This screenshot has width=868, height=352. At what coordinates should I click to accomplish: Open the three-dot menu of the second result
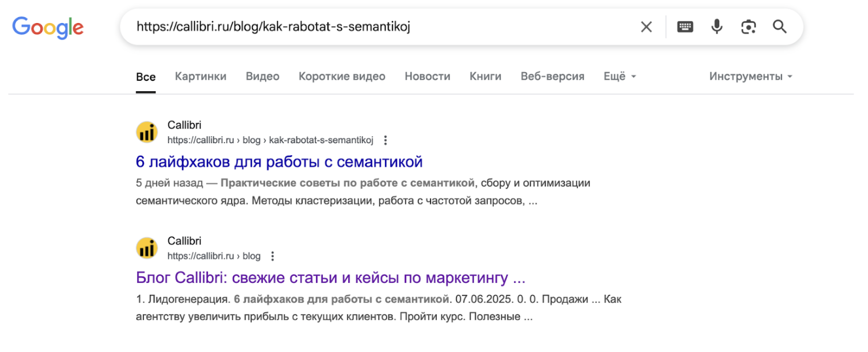coord(272,256)
